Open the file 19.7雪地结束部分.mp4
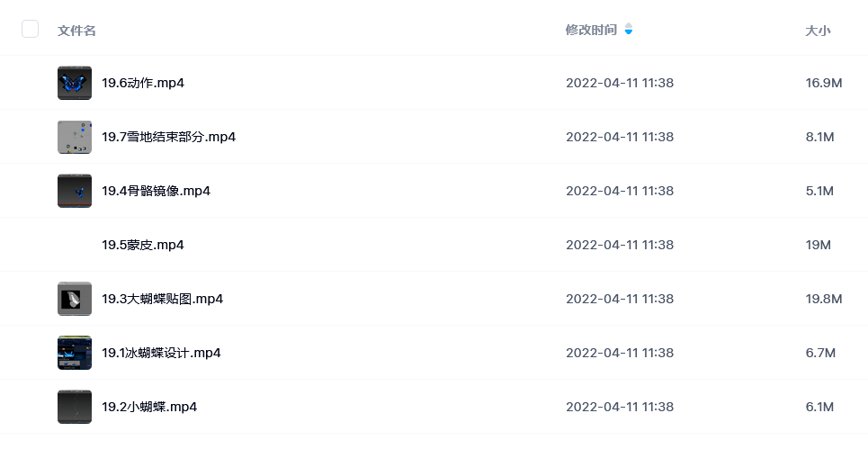 click(169, 137)
